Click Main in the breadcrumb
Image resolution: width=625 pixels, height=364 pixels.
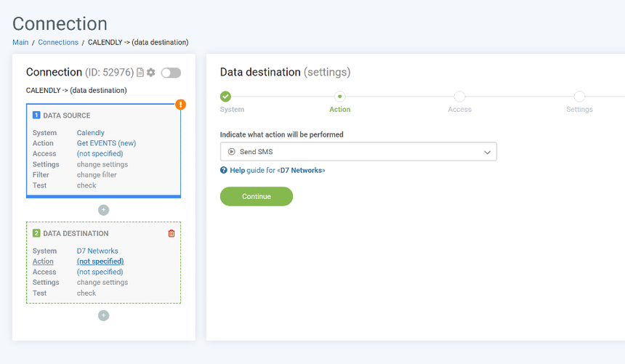pos(20,42)
